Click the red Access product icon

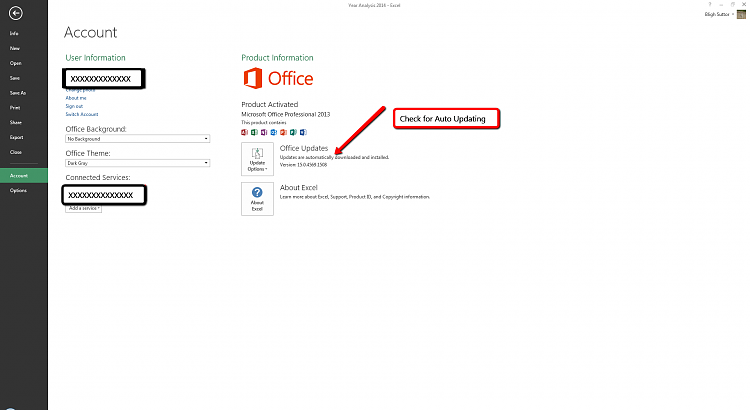click(244, 132)
